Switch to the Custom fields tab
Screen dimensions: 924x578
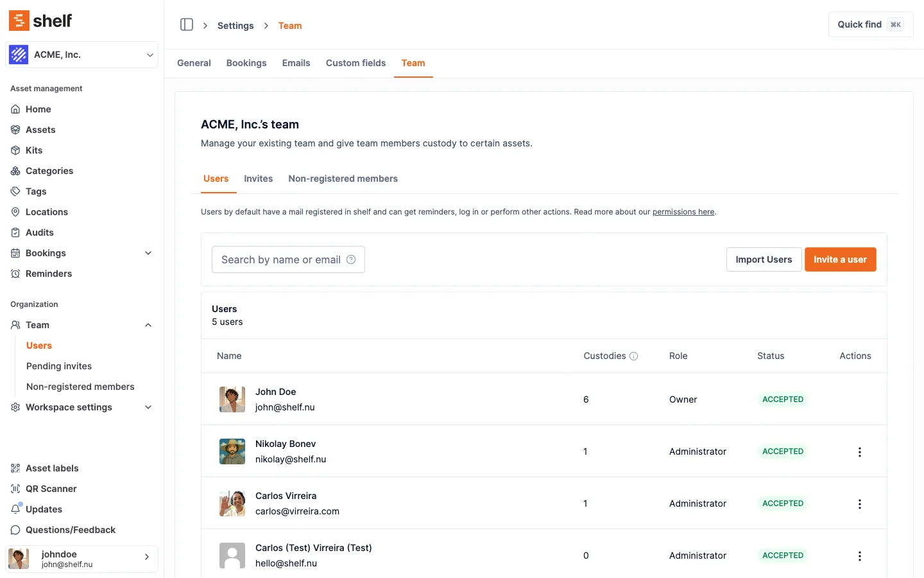(x=355, y=63)
